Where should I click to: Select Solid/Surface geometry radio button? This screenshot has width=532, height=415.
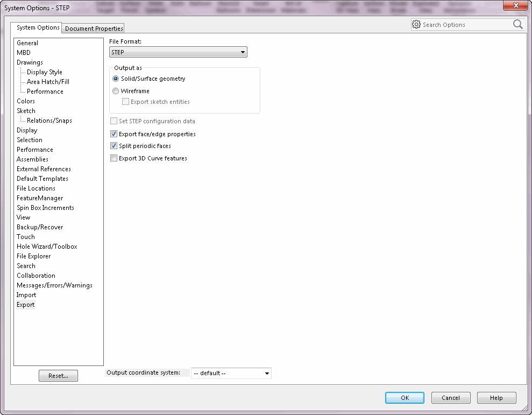pos(116,79)
